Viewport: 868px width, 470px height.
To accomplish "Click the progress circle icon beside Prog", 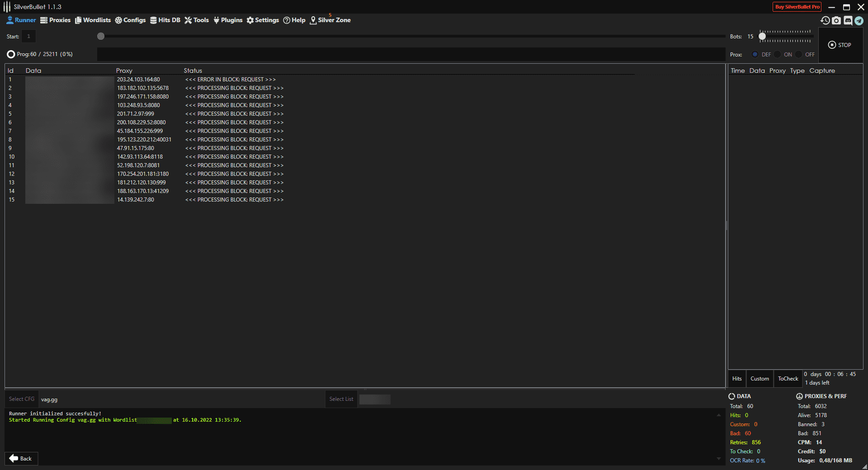I will pos(11,54).
